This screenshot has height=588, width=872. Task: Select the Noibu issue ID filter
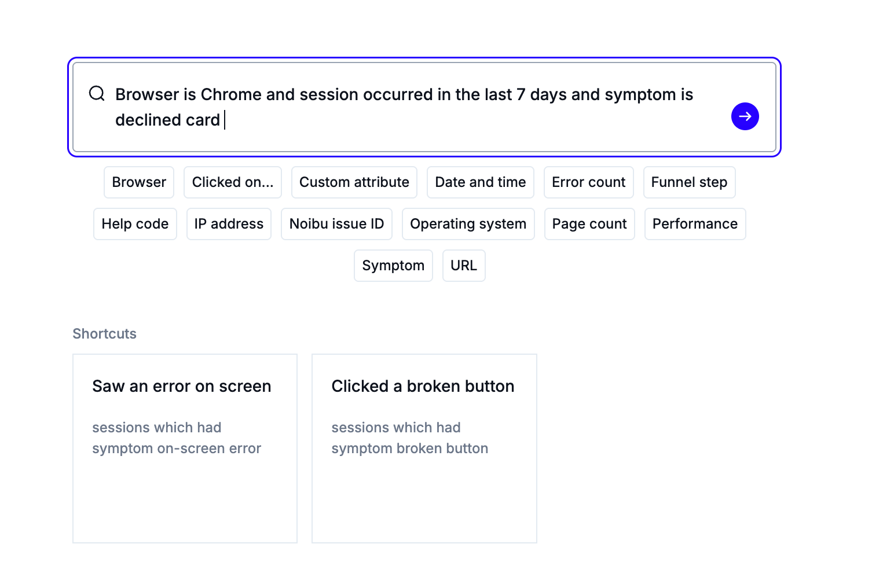pos(336,224)
